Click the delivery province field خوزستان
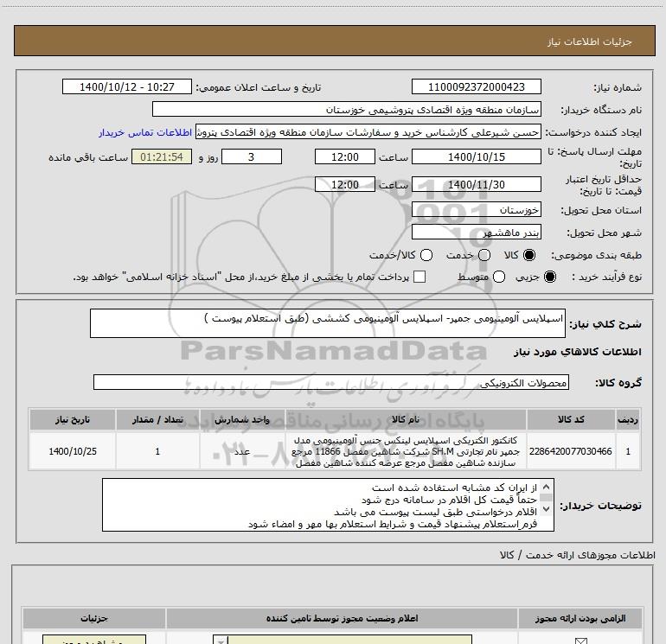The width and height of the screenshot is (666, 644). click(x=476, y=210)
